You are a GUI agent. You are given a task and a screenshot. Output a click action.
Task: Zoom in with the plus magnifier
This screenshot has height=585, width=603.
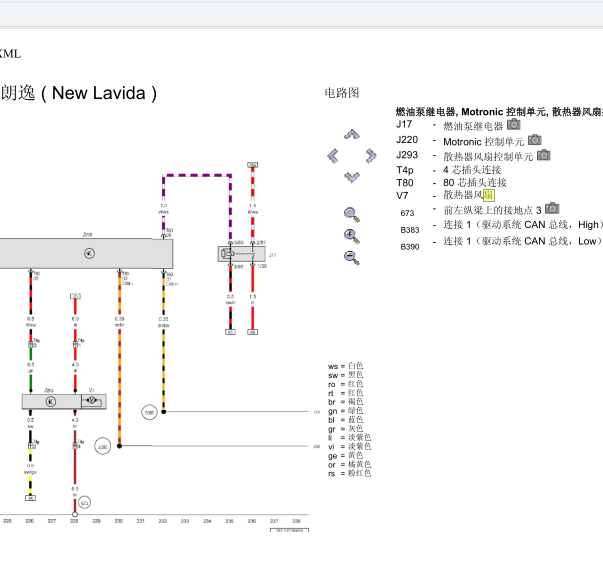(x=352, y=236)
